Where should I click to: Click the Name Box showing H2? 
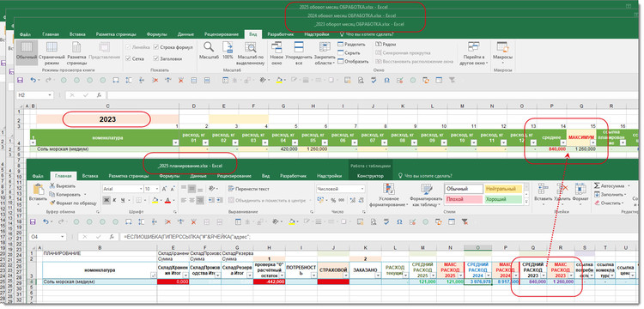click(x=35, y=94)
